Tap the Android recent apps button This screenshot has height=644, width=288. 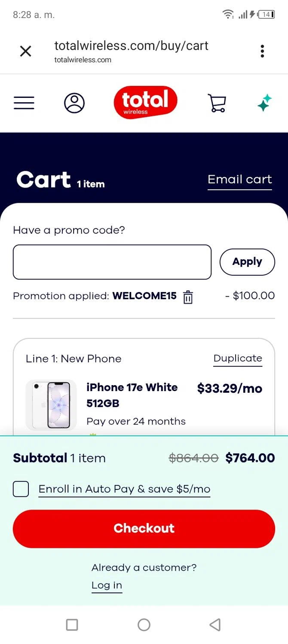(72, 625)
